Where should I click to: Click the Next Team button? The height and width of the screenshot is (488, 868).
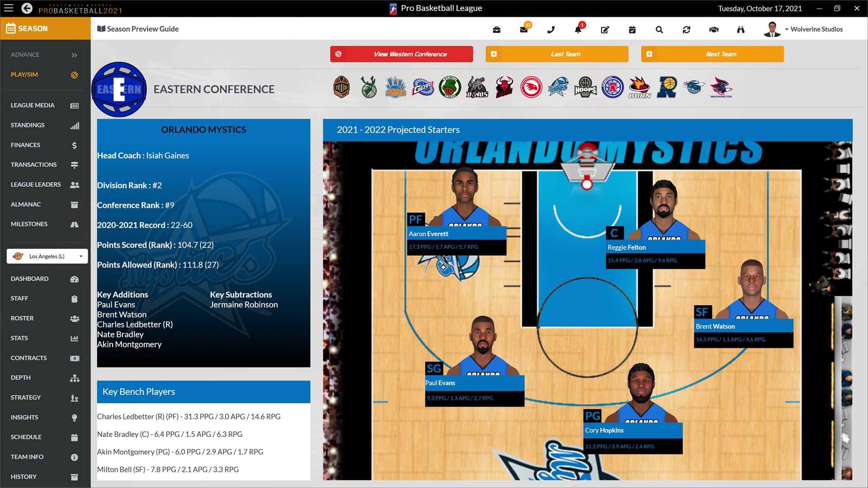(712, 54)
